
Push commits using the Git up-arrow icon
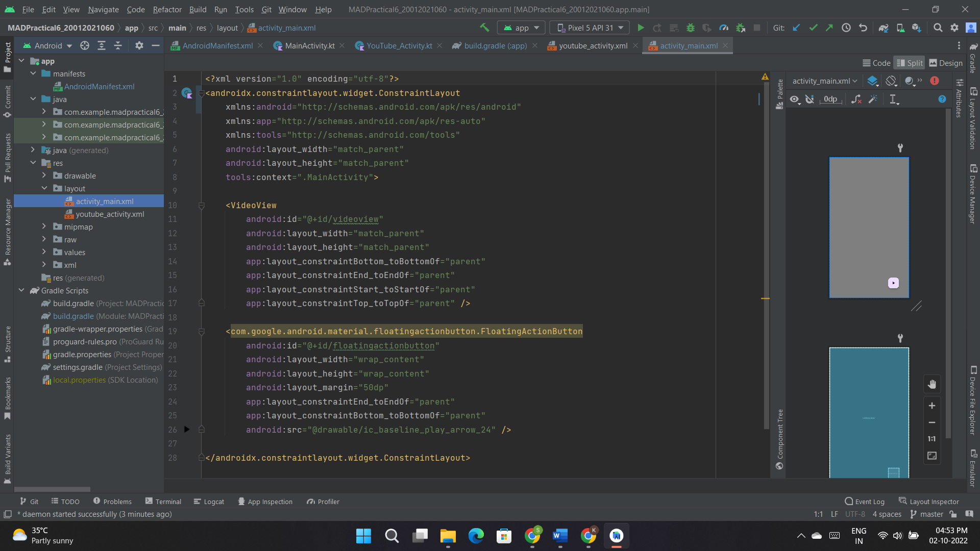[x=829, y=28]
